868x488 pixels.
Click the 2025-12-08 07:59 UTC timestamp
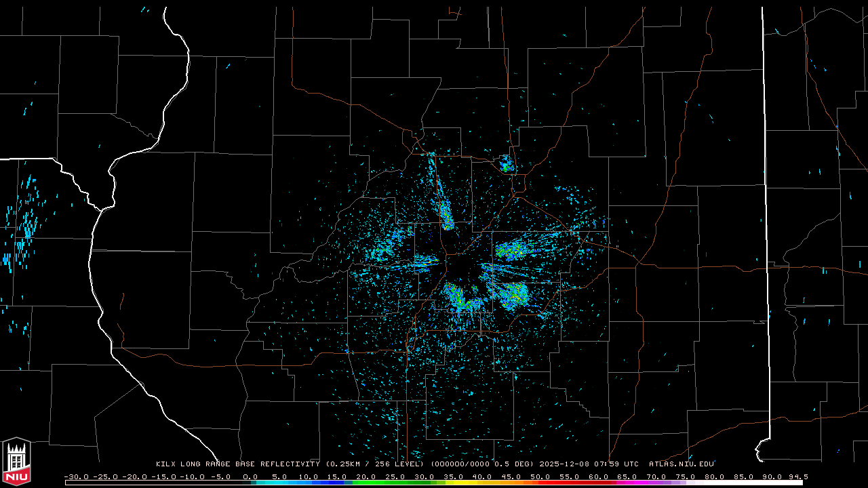click(x=589, y=464)
